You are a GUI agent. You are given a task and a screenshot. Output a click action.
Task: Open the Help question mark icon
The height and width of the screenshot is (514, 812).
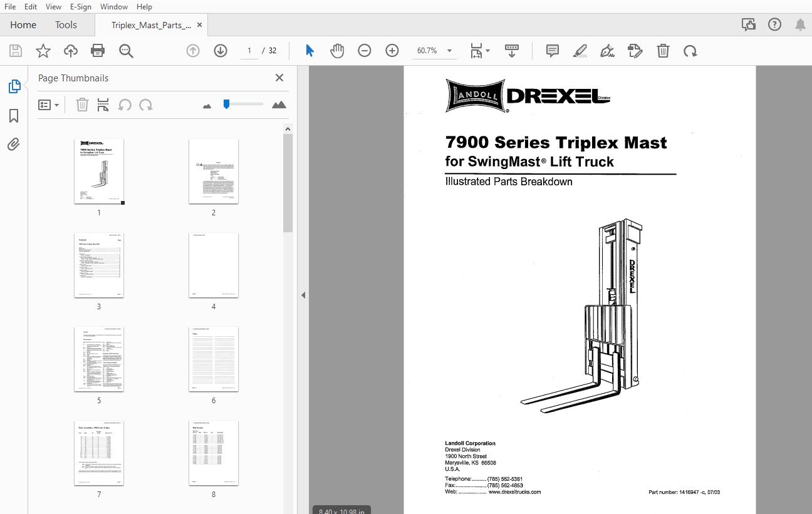coord(775,25)
